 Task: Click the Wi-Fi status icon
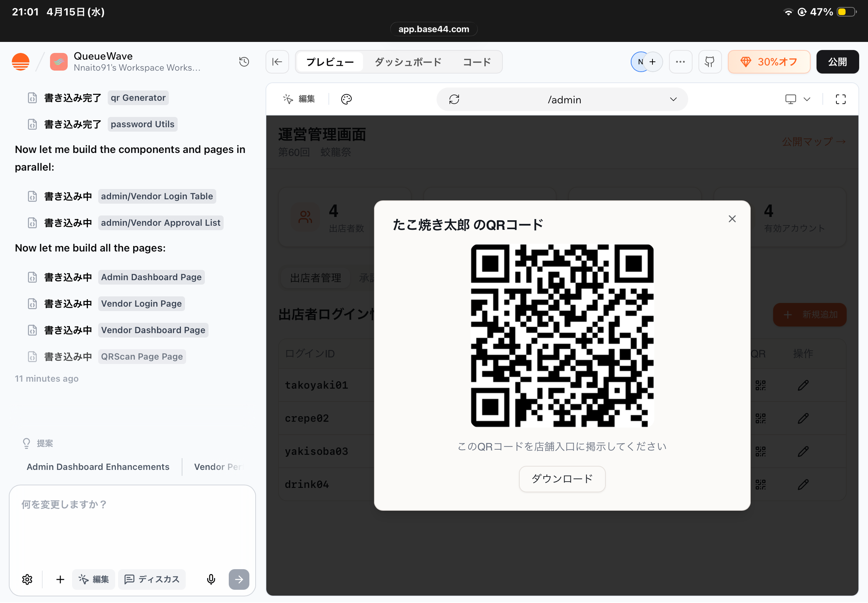pos(788,12)
